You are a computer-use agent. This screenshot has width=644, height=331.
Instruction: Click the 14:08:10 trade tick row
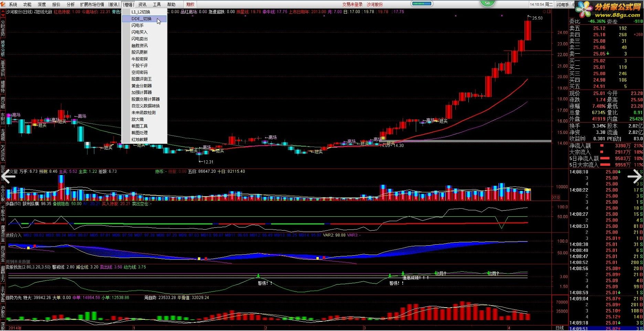(x=606, y=172)
